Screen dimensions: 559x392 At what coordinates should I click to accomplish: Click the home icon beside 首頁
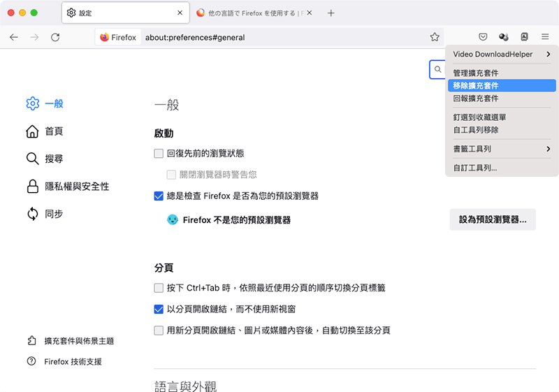(32, 131)
